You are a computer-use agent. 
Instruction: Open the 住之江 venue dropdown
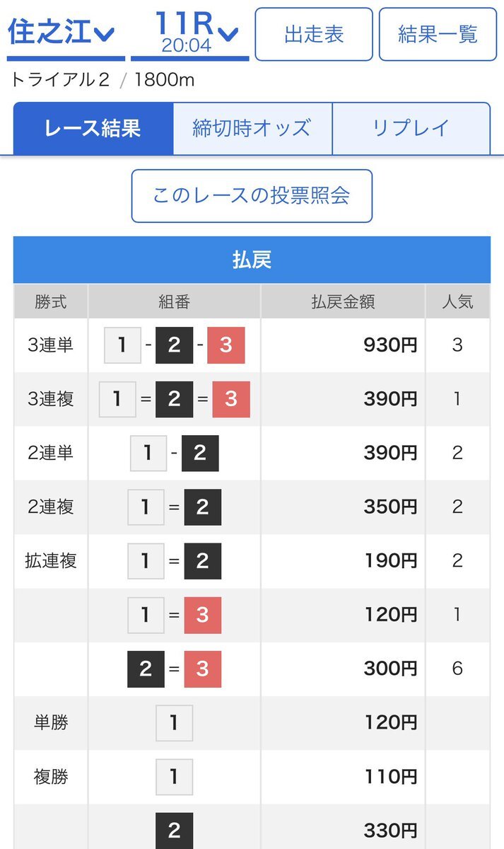[62, 33]
